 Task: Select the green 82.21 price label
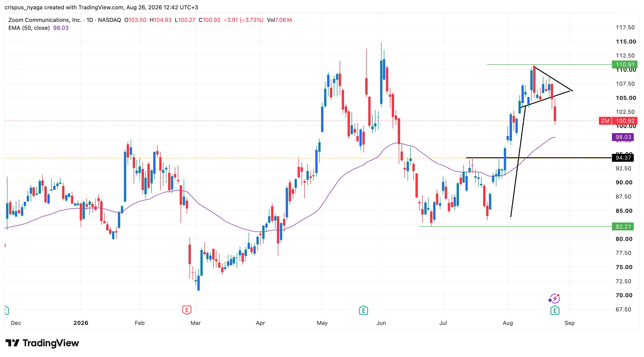point(623,227)
